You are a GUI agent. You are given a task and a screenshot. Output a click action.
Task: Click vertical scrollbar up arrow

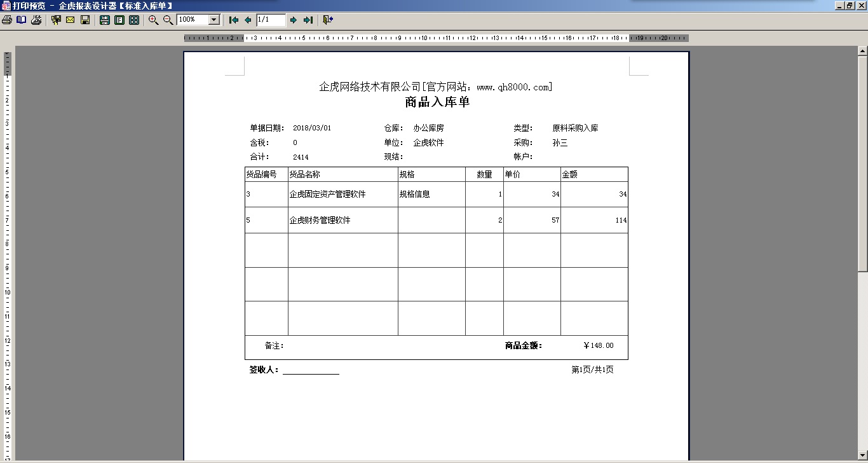point(862,51)
